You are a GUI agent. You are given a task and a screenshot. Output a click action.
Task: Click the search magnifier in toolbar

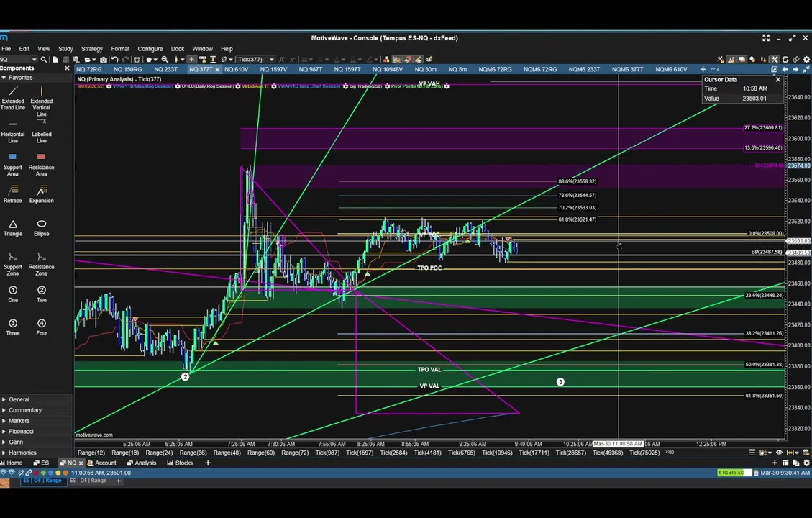pyautogui.click(x=43, y=60)
